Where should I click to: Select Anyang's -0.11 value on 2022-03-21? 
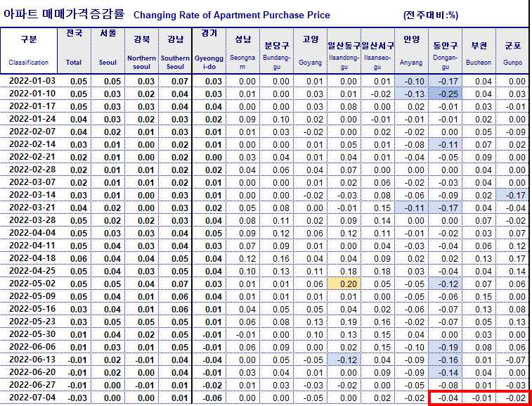point(412,208)
